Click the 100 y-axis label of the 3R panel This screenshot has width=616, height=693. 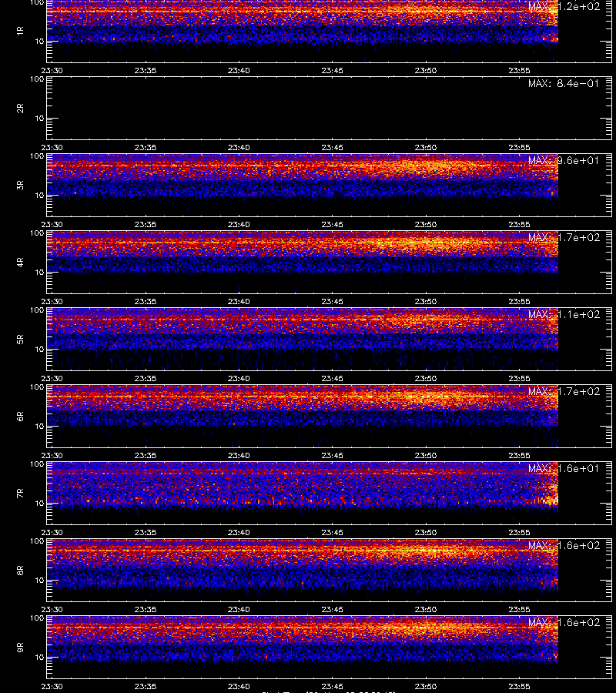coord(37,156)
